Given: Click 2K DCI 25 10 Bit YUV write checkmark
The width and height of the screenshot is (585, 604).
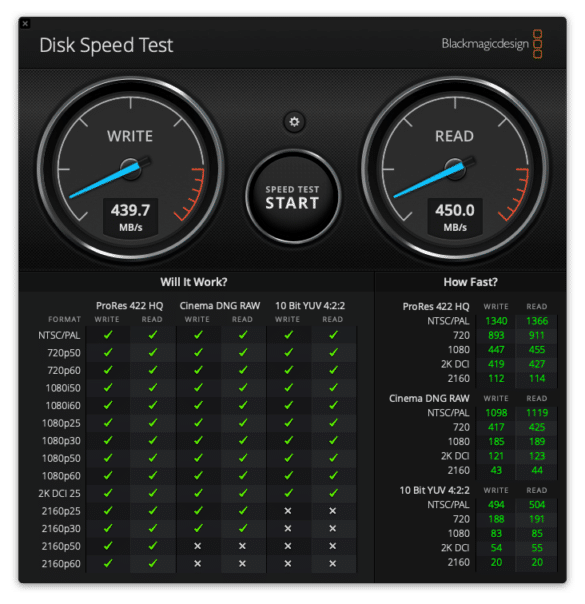Looking at the screenshot, I should (288, 493).
